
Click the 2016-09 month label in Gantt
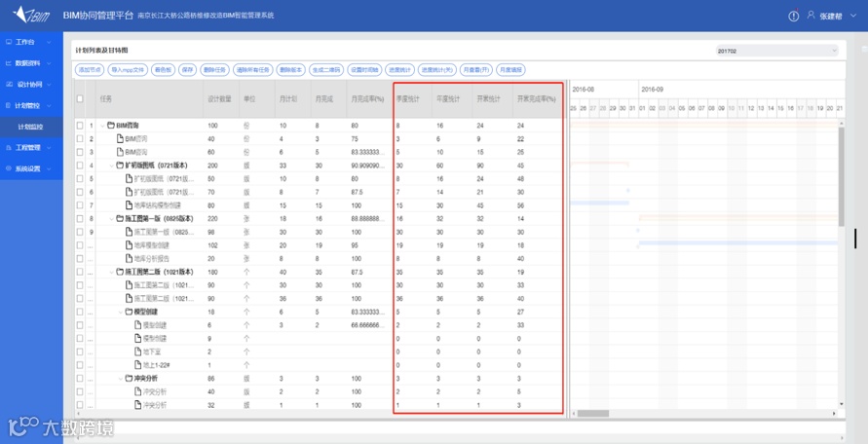[x=652, y=89]
